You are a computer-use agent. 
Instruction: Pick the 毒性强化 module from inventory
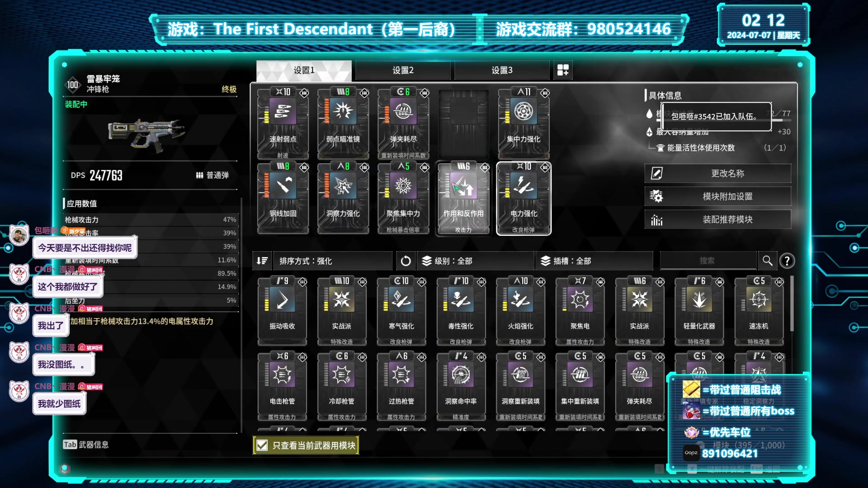tap(461, 311)
